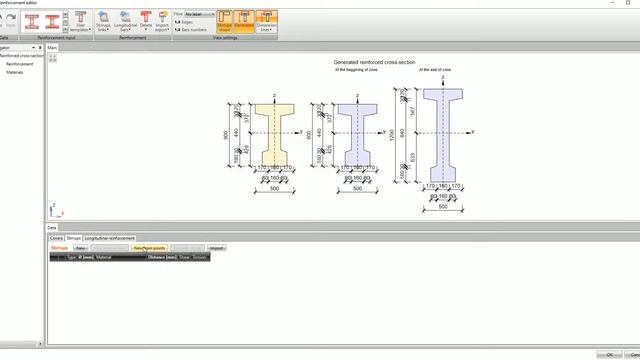Click the zoom extents icon in drawing
The width and height of the screenshot is (640, 360).
[x=53, y=58]
